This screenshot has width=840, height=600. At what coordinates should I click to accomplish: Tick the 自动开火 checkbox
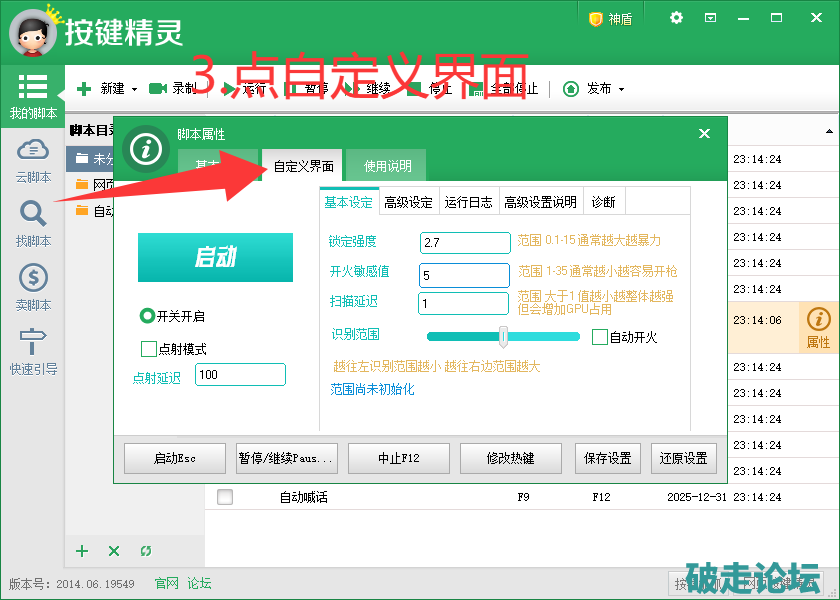coord(600,337)
